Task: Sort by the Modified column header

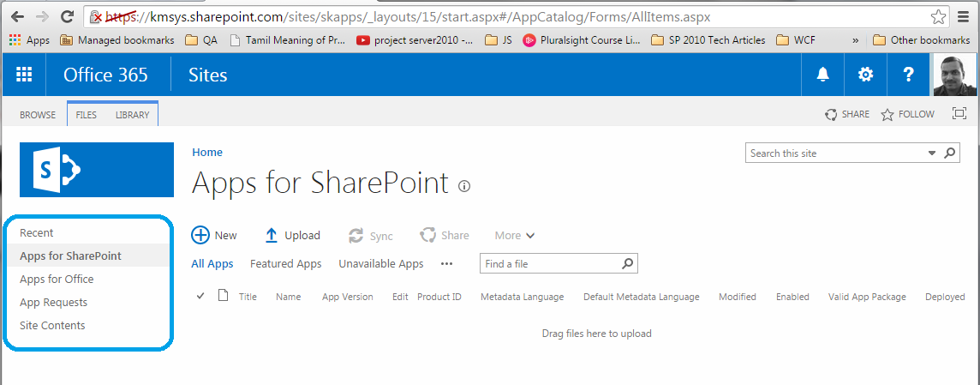Action: pyautogui.click(x=738, y=297)
